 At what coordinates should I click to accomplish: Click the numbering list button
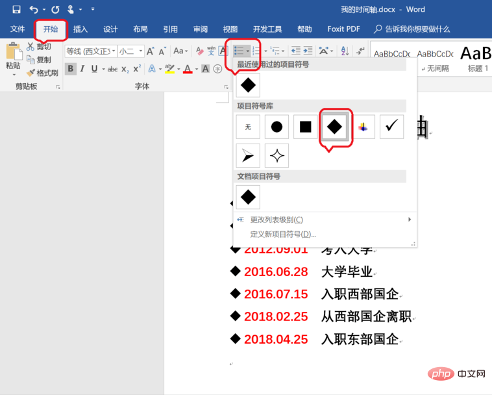pos(256,51)
